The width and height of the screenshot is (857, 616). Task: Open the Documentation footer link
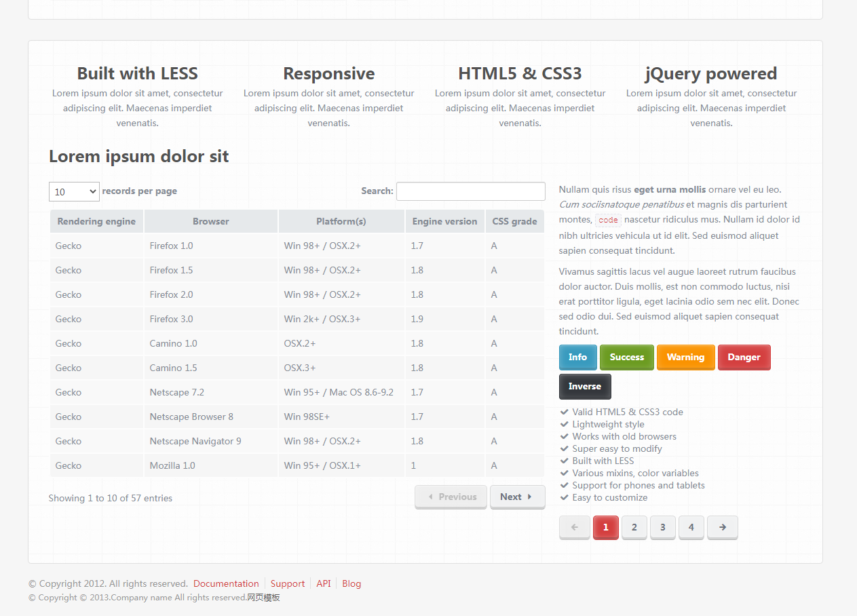point(226,583)
